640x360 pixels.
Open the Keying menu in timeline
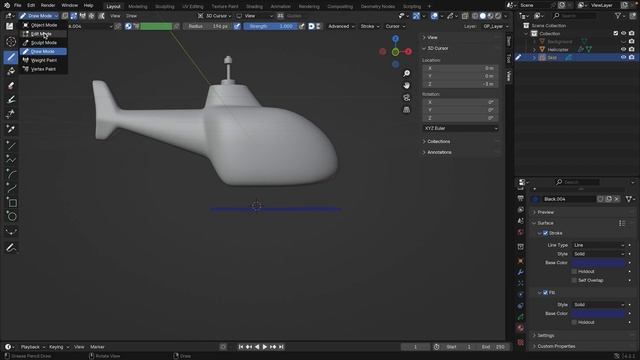pos(59,347)
